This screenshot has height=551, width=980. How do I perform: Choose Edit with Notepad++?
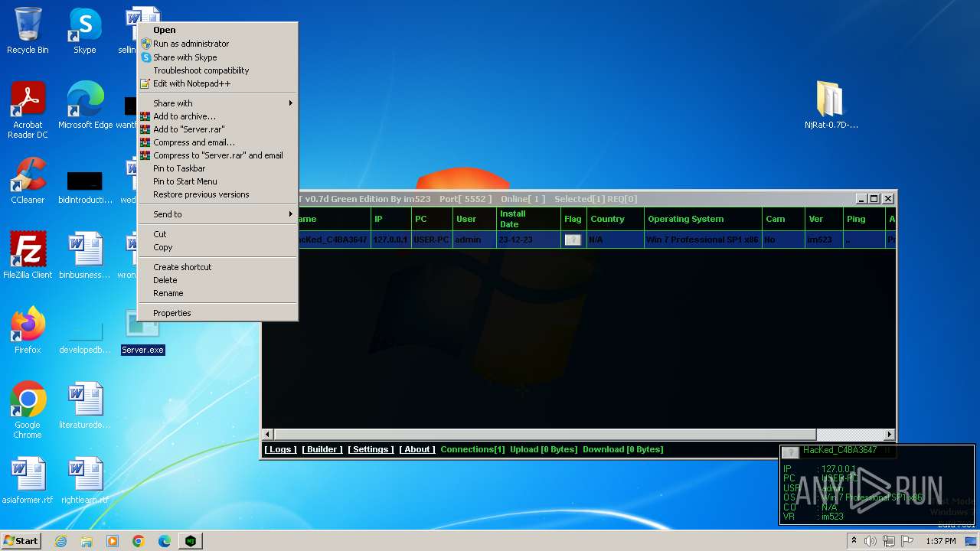click(217, 83)
